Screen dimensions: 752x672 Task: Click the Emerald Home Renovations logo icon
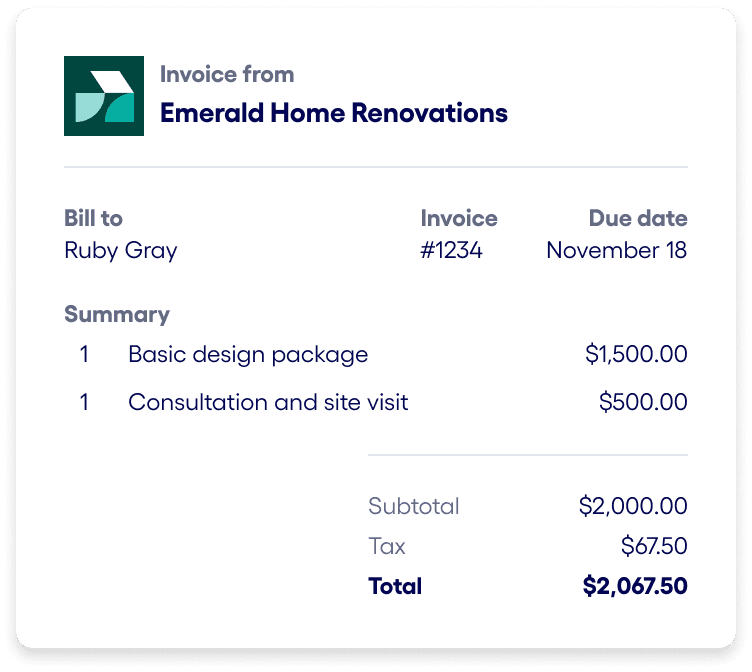(104, 96)
